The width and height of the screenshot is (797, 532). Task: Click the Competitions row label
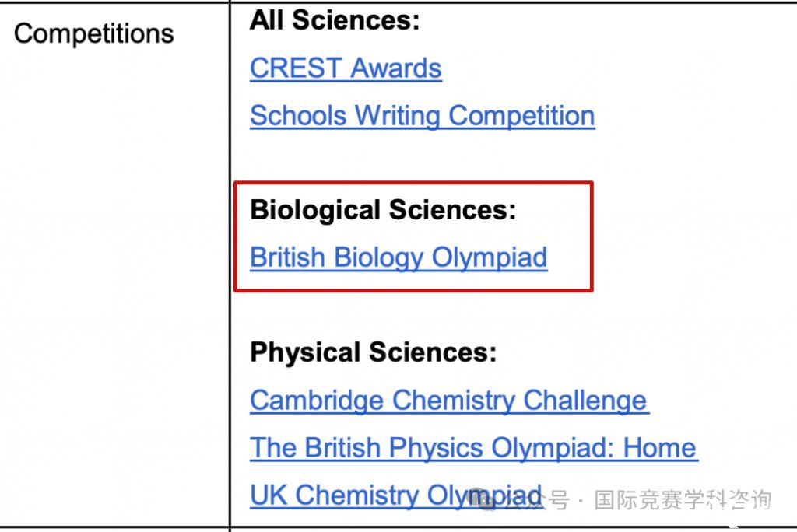point(94,34)
